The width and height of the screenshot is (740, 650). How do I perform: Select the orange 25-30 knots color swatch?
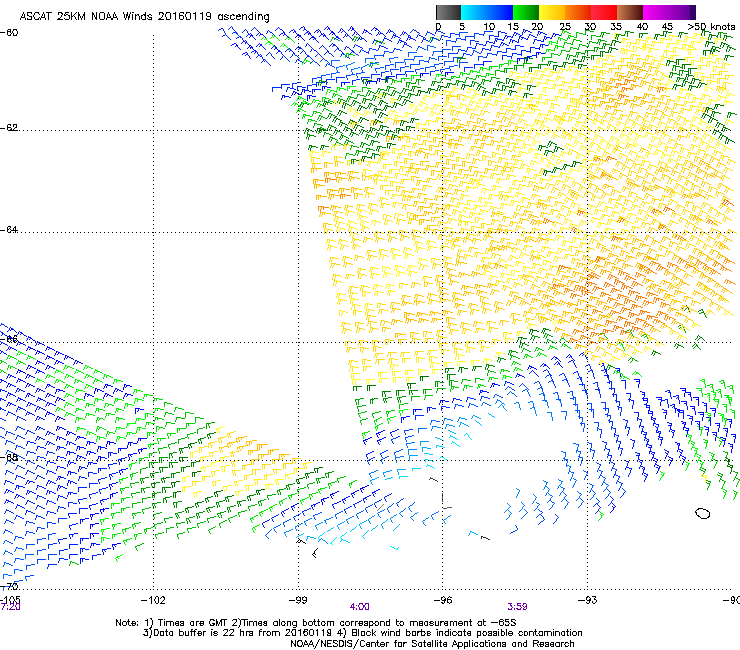[578, 12]
